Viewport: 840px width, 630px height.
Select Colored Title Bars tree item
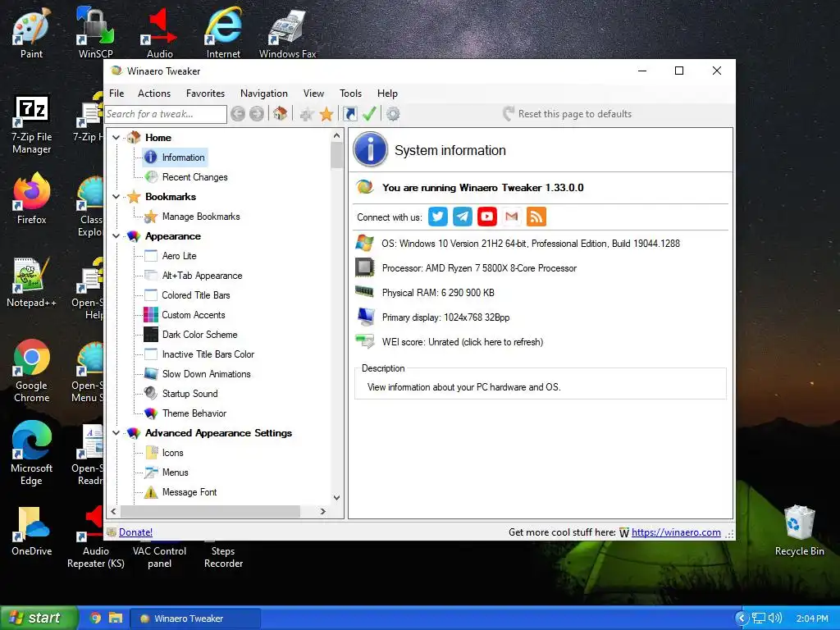(195, 295)
